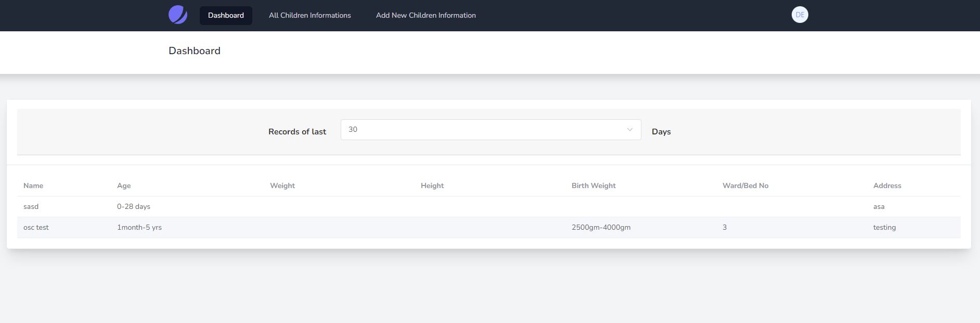Open the DE user avatar menu
The height and width of the screenshot is (323, 980).
point(800,15)
